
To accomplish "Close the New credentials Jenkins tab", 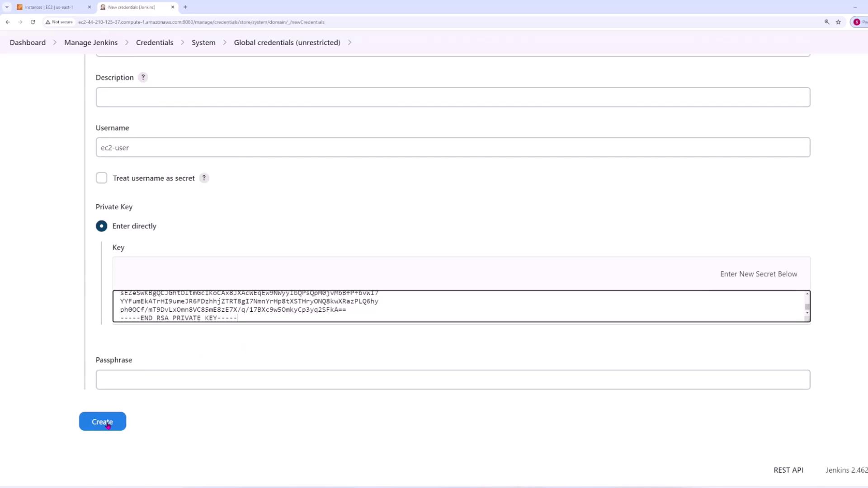I will [x=173, y=7].
